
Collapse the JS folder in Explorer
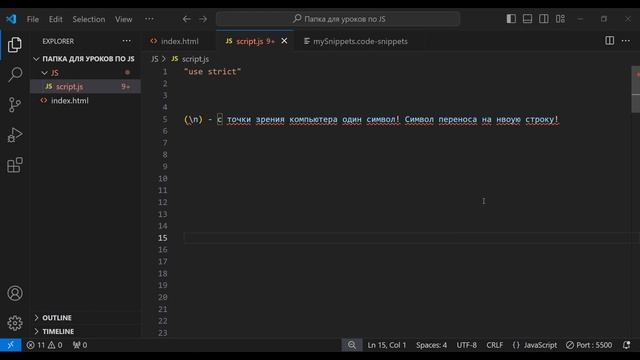pyautogui.click(x=86, y=73)
